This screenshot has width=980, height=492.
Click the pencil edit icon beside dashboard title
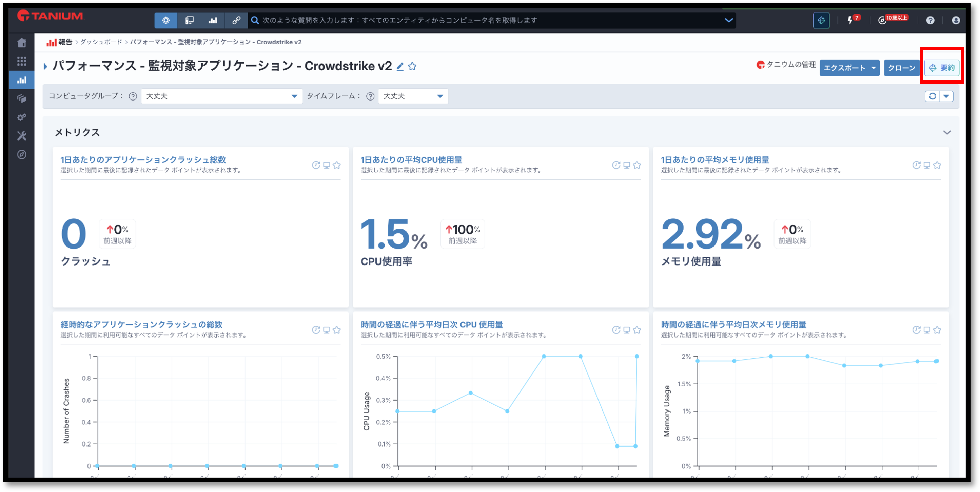coord(400,67)
